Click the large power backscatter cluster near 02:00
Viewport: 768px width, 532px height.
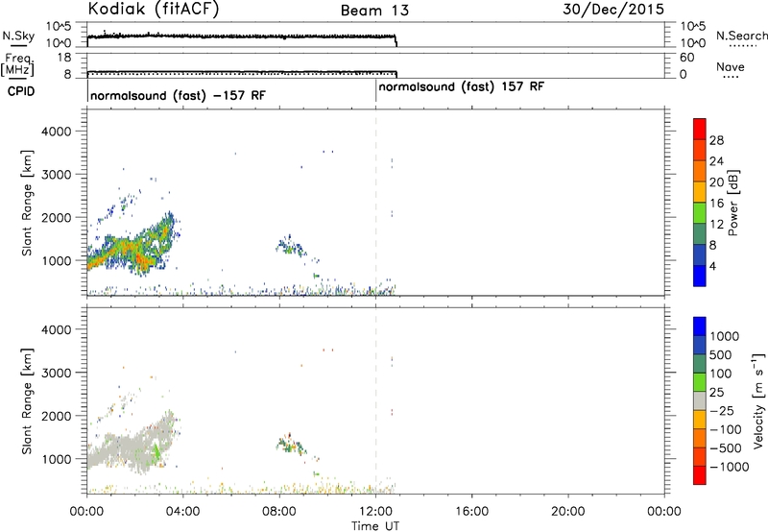[130, 248]
